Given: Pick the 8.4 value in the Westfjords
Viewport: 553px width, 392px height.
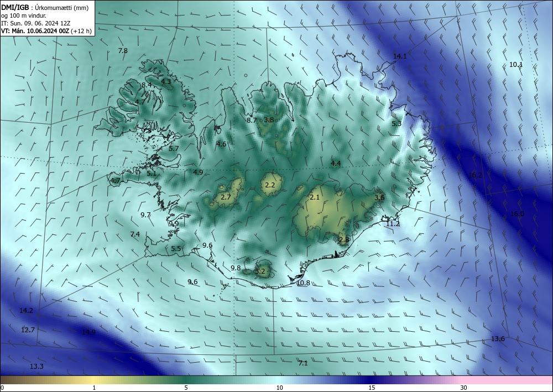Looking at the screenshot, I should [x=147, y=85].
